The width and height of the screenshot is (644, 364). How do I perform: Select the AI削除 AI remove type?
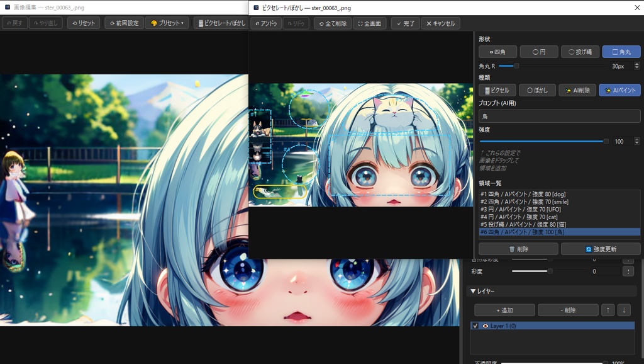(577, 90)
